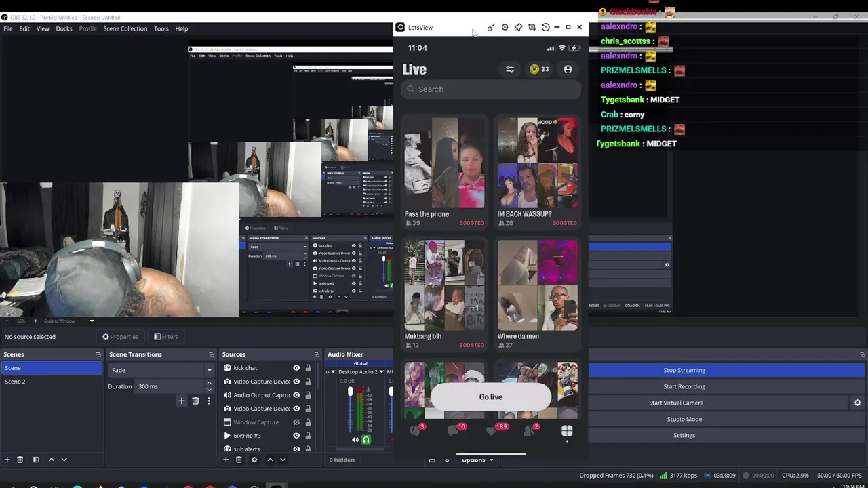Toggle lock on 6ix9ine #3 source
Image resolution: width=868 pixels, height=488 pixels.
tap(308, 436)
